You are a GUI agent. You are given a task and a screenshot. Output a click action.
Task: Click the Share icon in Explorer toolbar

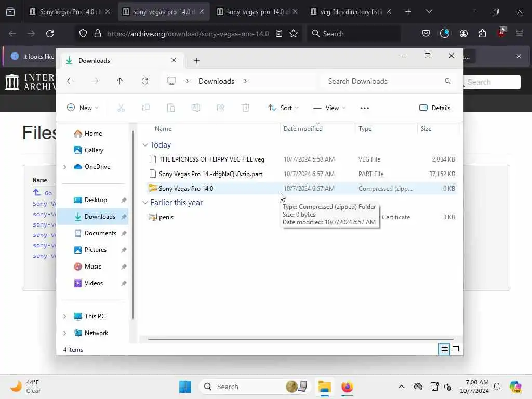[x=220, y=108]
